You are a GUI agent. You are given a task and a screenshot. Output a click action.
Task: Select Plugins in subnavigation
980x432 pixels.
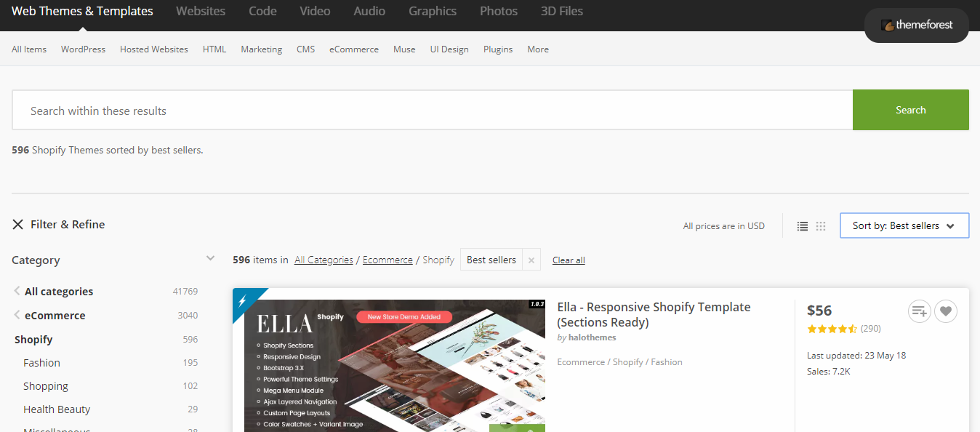[498, 49]
